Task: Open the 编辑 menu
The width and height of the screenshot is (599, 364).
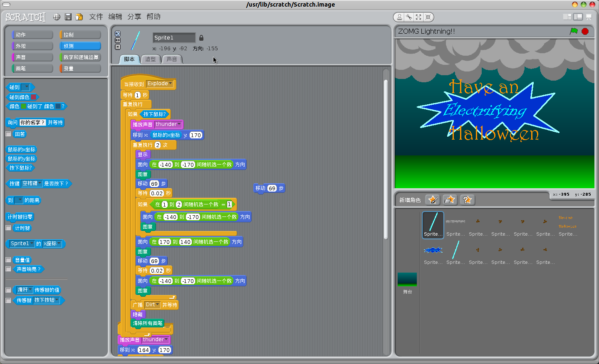Action: click(115, 17)
